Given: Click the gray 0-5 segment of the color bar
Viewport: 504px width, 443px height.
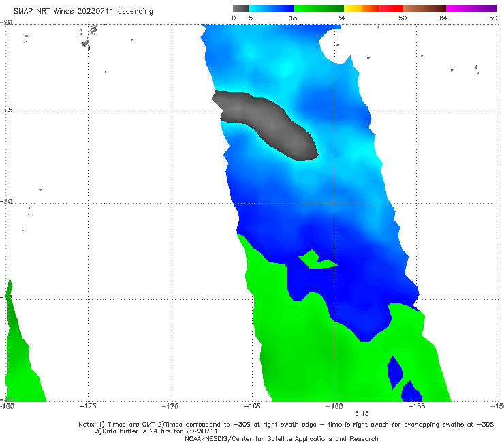Looking at the screenshot, I should [x=241, y=8].
